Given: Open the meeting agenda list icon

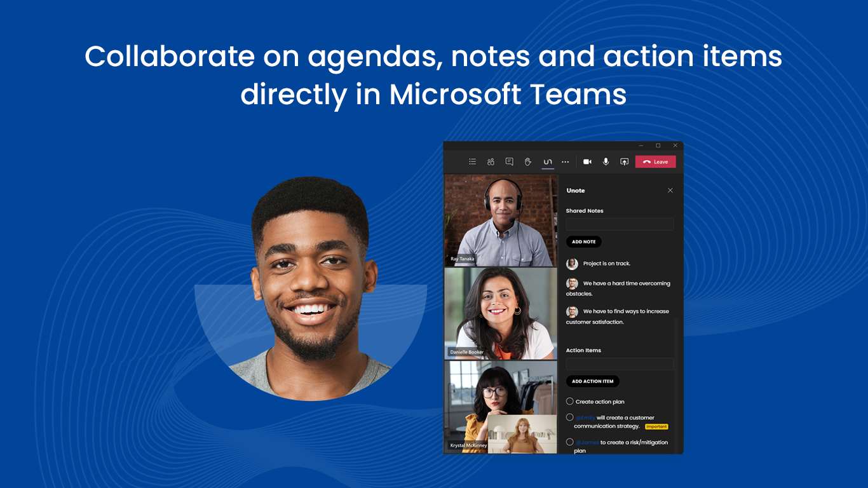Looking at the screenshot, I should pyautogui.click(x=472, y=161).
